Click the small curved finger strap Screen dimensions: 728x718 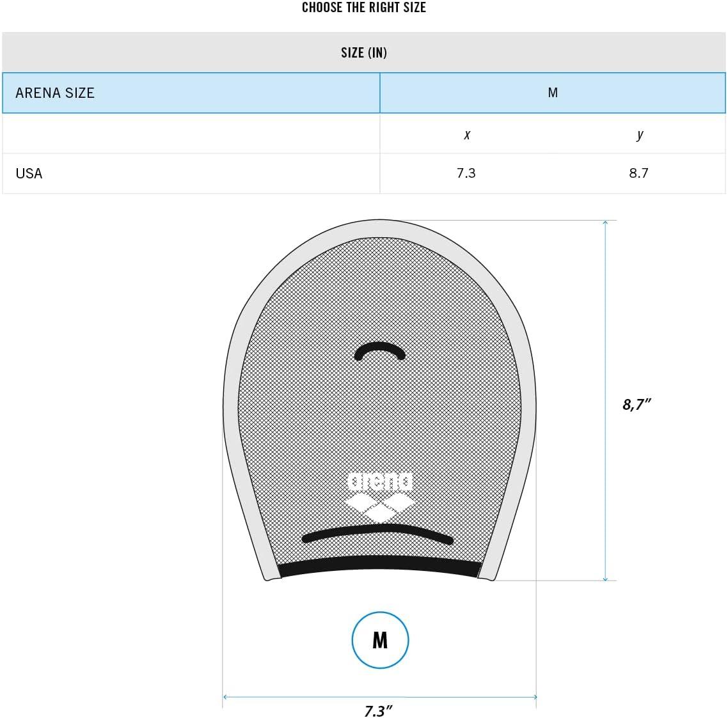380,349
